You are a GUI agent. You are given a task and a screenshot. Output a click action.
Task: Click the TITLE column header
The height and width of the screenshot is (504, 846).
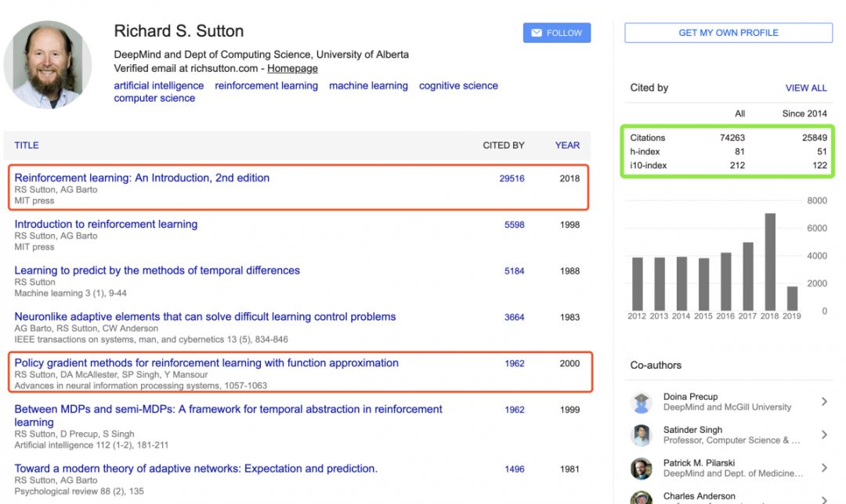coord(27,145)
